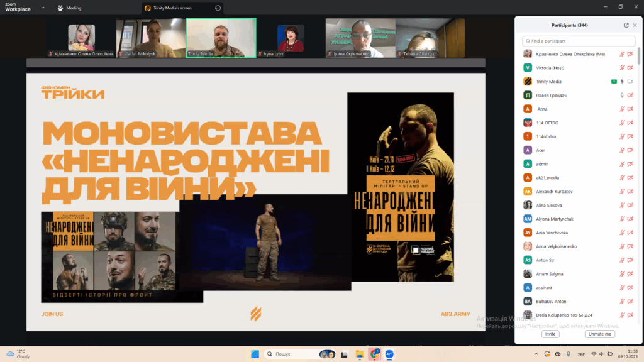Open the Zoom Workplace dropdown arrow

[x=42, y=8]
